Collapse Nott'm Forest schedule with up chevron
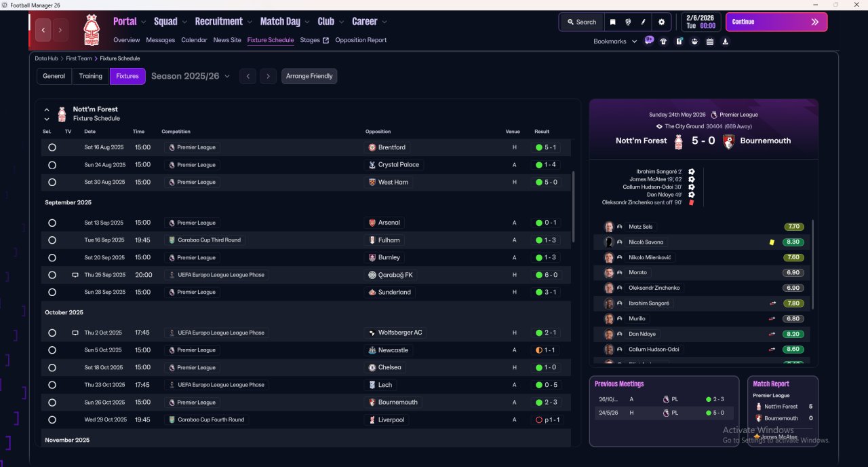This screenshot has width=868, height=467. pyautogui.click(x=47, y=109)
